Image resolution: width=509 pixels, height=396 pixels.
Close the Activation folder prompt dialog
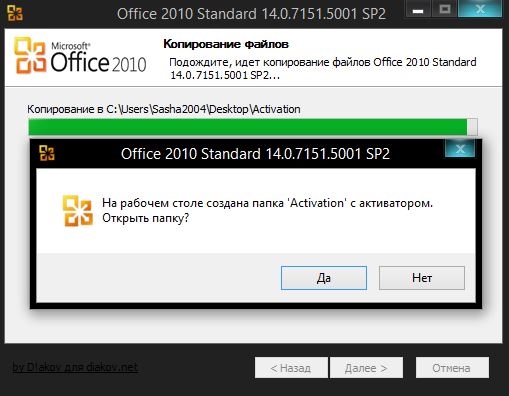click(x=460, y=149)
